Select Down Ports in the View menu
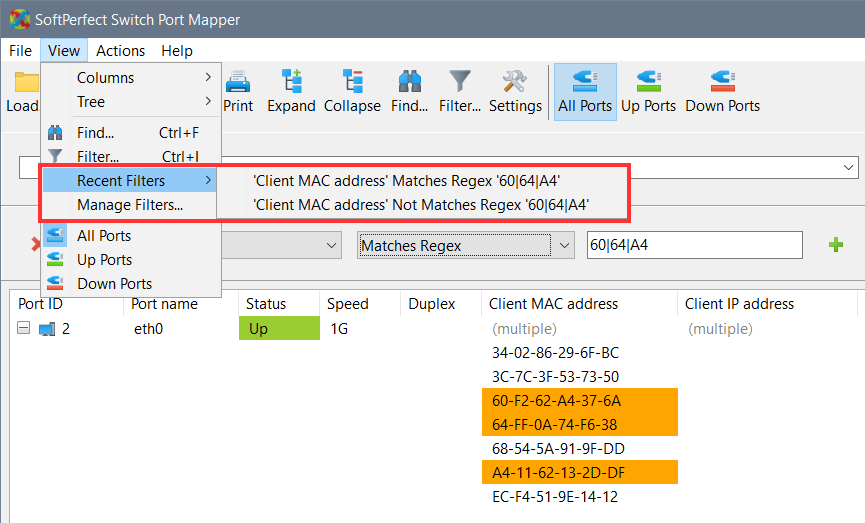The width and height of the screenshot is (865, 523). click(131, 284)
